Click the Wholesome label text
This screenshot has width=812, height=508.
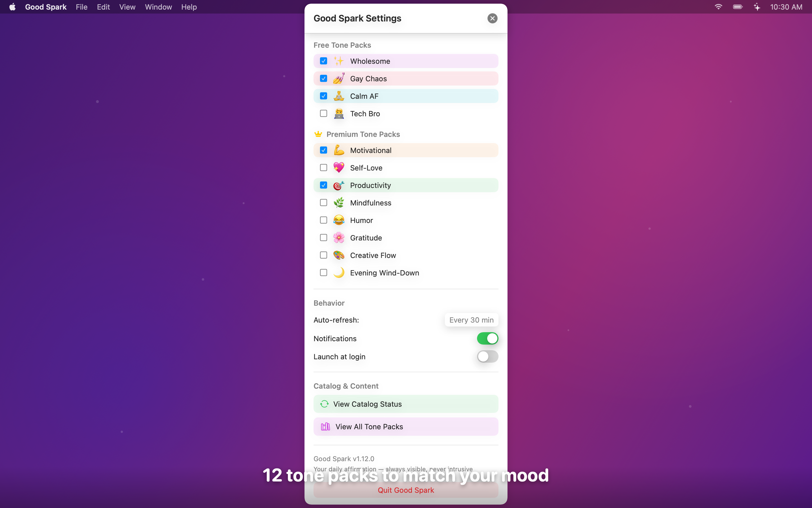(370, 61)
